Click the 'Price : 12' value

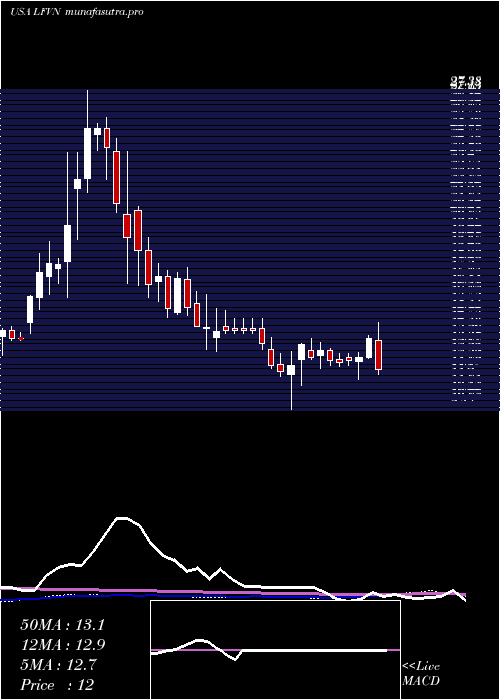tap(57, 685)
